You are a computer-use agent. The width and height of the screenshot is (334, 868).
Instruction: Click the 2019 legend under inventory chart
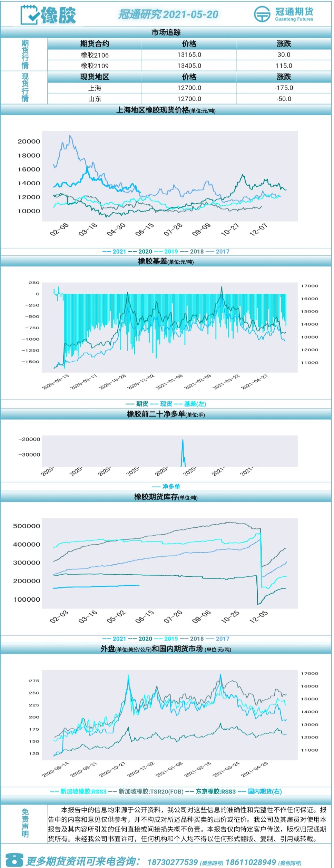click(166, 639)
